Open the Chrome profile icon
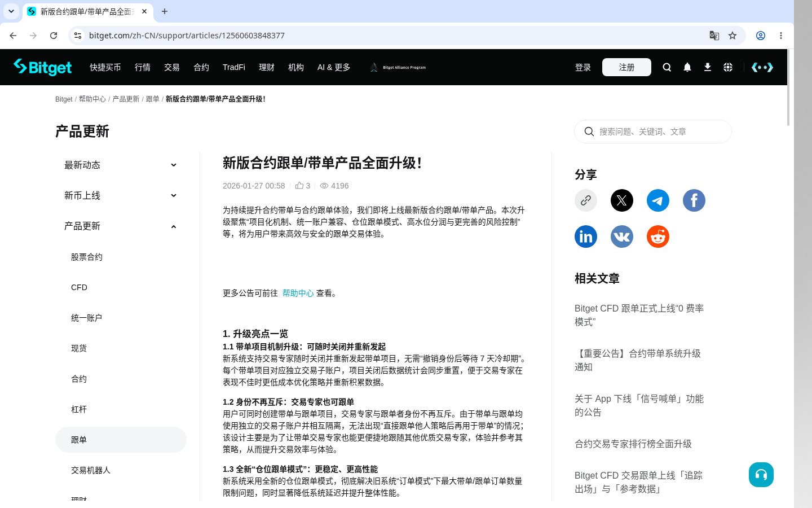812x508 pixels. (x=761, y=36)
